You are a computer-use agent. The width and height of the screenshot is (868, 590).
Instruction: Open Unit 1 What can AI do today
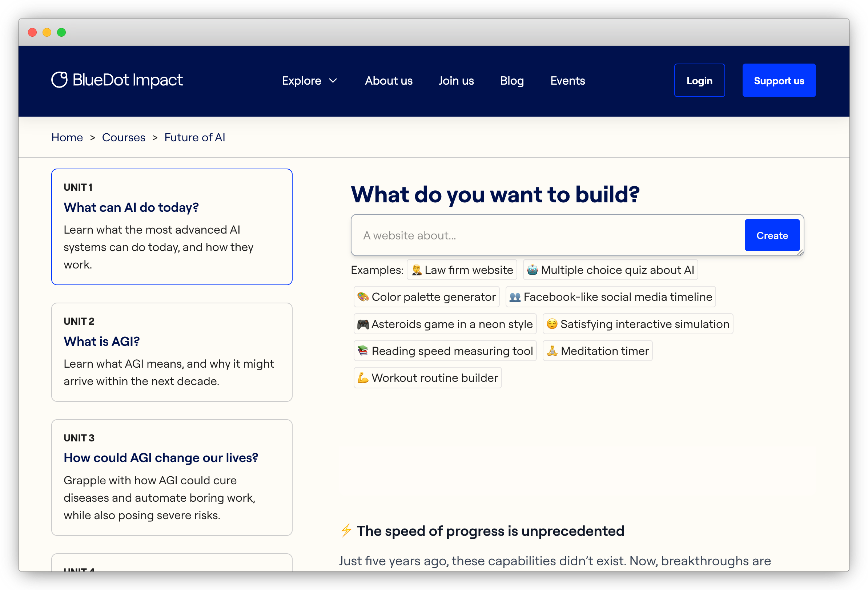tap(172, 227)
